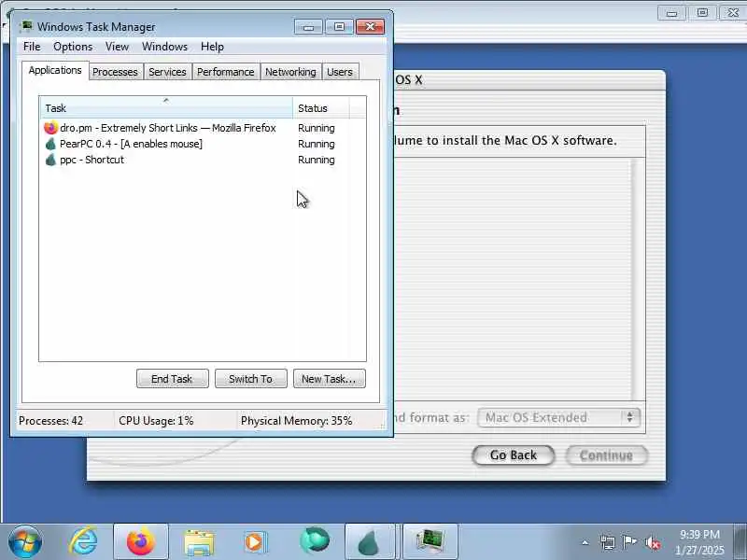Click the pear icon beside ppc - Shortcut task
The image size is (747, 560).
pyautogui.click(x=50, y=160)
